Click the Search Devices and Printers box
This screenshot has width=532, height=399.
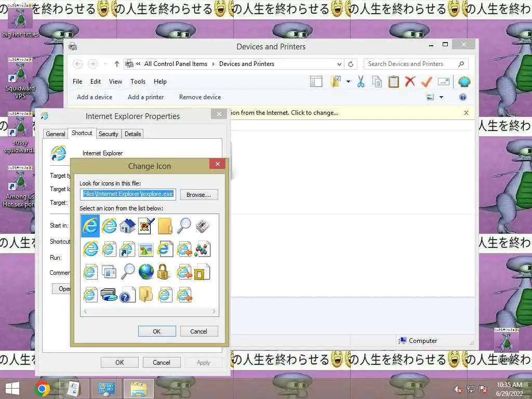click(416, 64)
